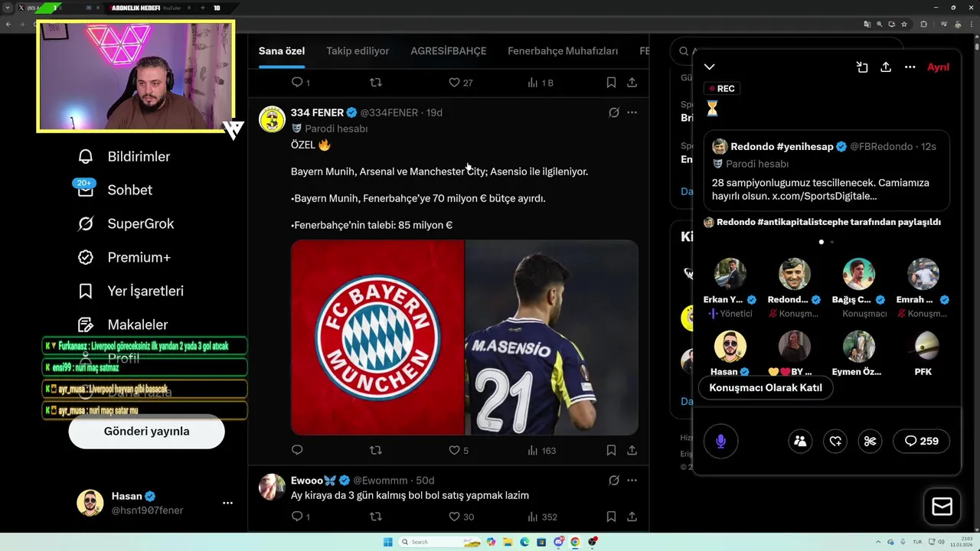
Task: Open Bayern Munich and Asensio image
Action: [464, 337]
